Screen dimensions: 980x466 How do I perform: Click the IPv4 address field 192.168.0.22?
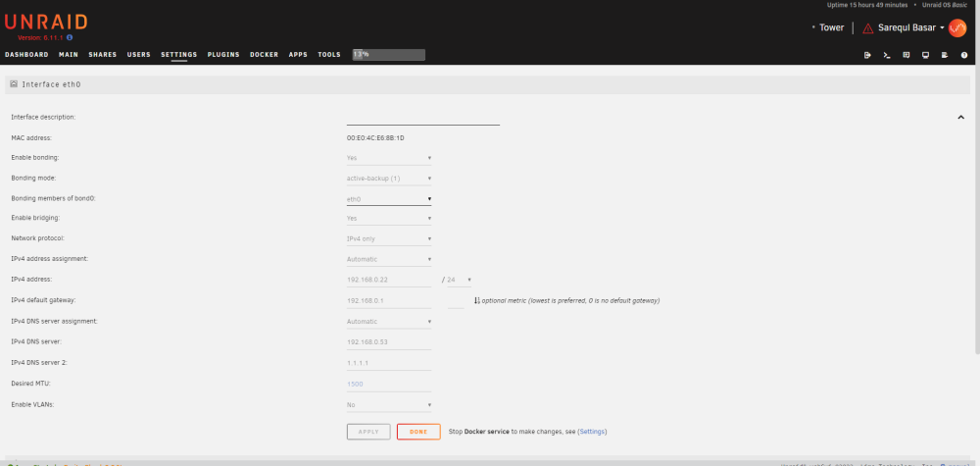click(389, 280)
